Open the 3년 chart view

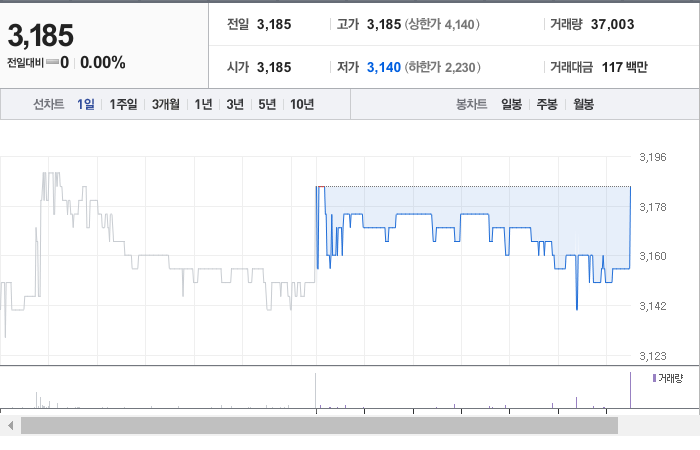pos(235,104)
